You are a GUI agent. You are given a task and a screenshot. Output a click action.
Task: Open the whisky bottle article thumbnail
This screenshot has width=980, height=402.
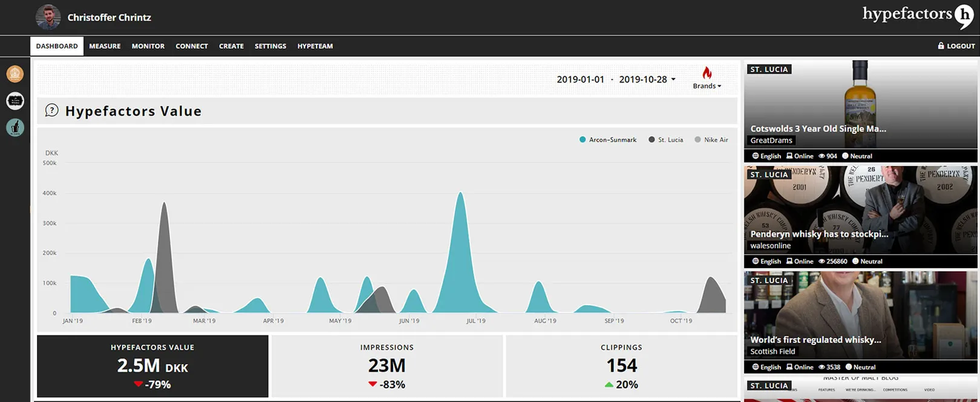[x=860, y=104]
